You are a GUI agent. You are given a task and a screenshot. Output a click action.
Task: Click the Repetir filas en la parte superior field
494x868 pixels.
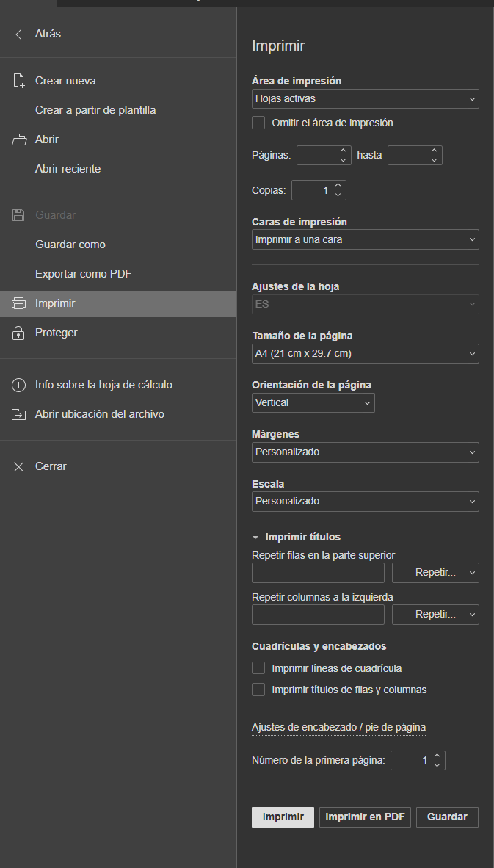(x=318, y=572)
